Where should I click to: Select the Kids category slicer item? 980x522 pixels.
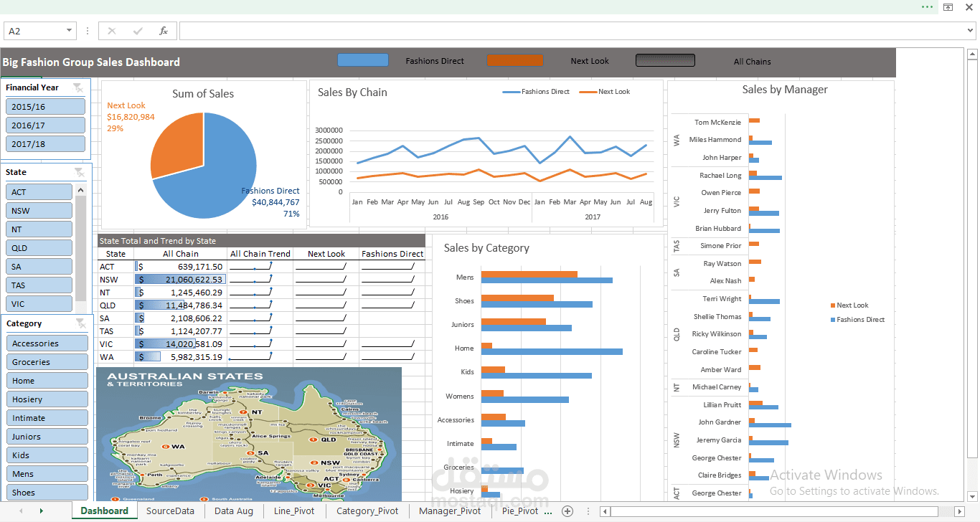(x=47, y=455)
